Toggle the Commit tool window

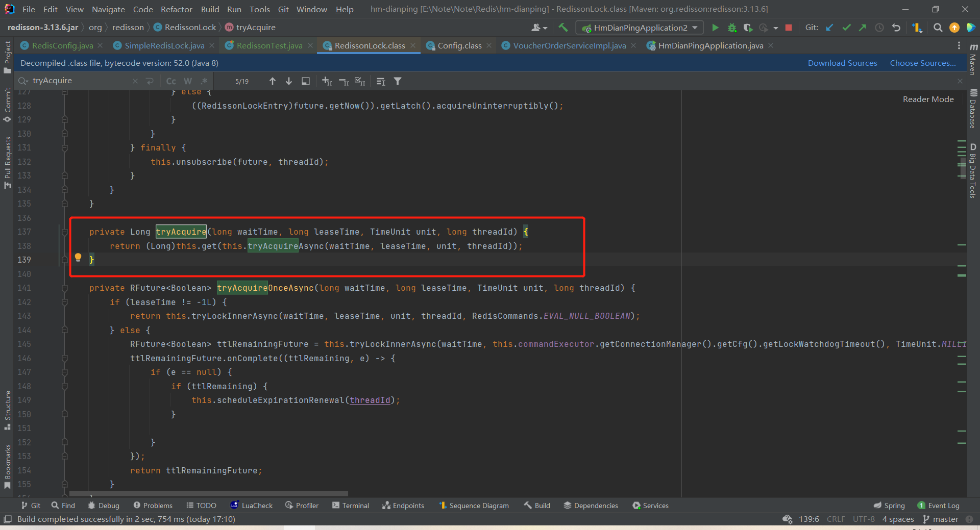pos(7,105)
